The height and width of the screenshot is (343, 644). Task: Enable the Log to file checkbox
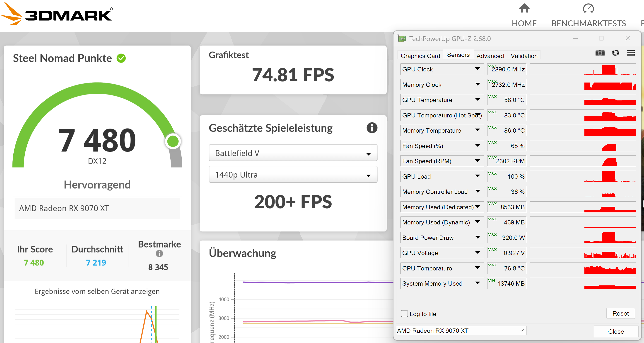pyautogui.click(x=404, y=314)
